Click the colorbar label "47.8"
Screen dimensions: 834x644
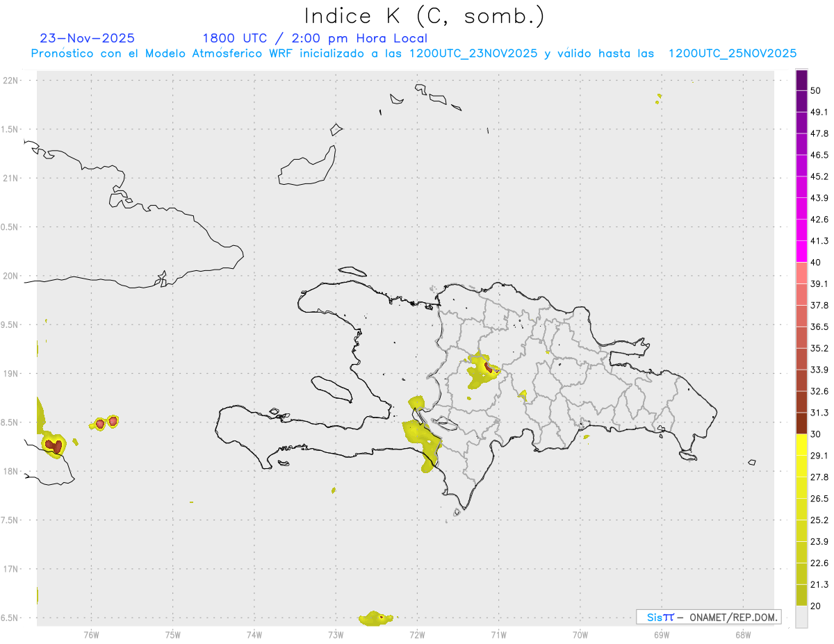[x=819, y=134]
